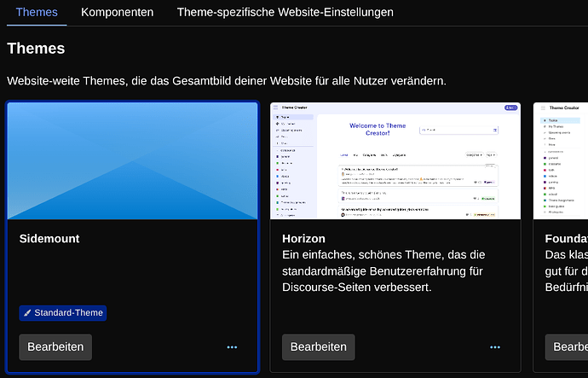The height and width of the screenshot is (378, 588).
Task: Switch to the Themes tab
Action: point(37,13)
